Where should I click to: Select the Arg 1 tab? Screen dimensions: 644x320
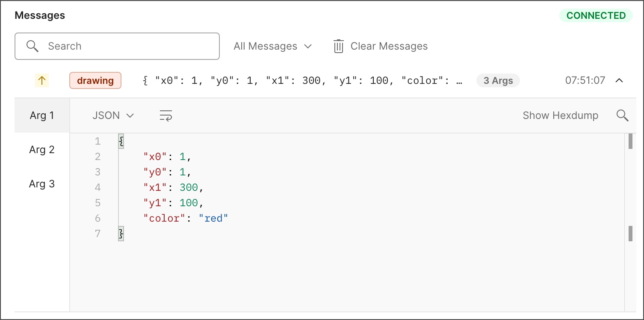[x=41, y=115]
